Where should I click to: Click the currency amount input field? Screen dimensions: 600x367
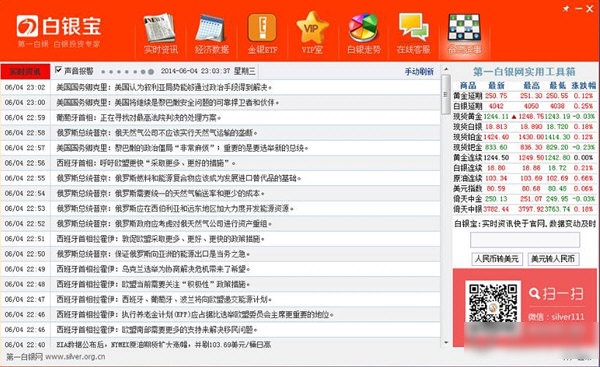[525, 240]
